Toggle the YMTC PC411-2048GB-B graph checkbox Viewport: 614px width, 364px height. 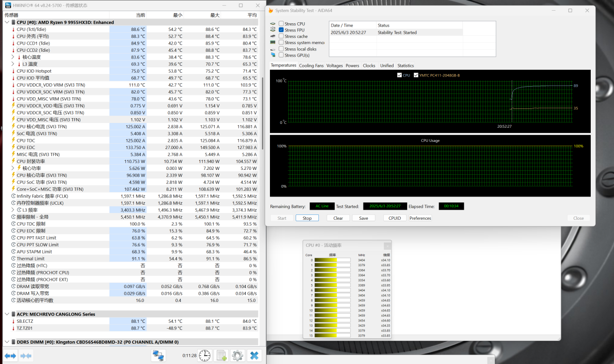point(416,75)
